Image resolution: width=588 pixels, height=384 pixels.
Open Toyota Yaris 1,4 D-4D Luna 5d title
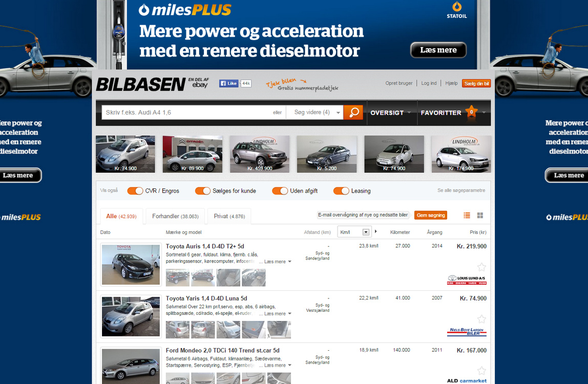206,298
